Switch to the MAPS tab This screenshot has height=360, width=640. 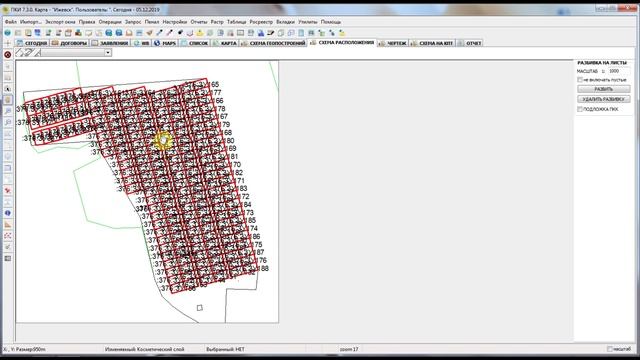[x=165, y=43]
